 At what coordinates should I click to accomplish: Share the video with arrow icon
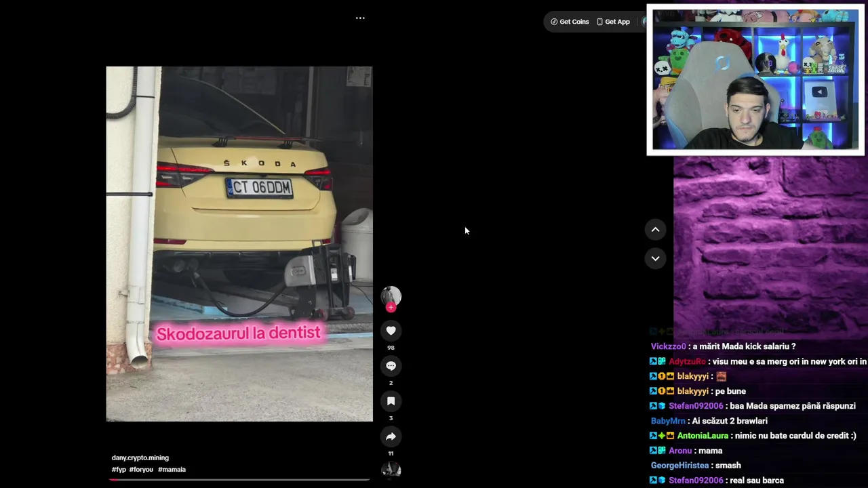point(391,436)
